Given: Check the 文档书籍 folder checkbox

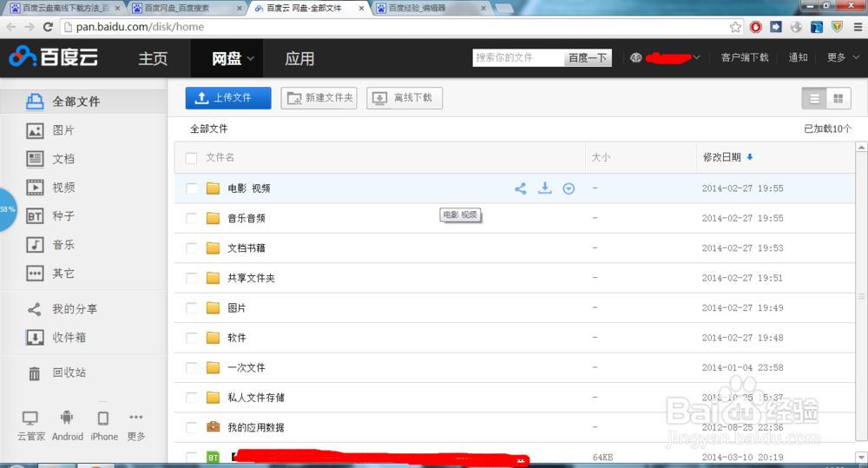Looking at the screenshot, I should pyautogui.click(x=192, y=248).
